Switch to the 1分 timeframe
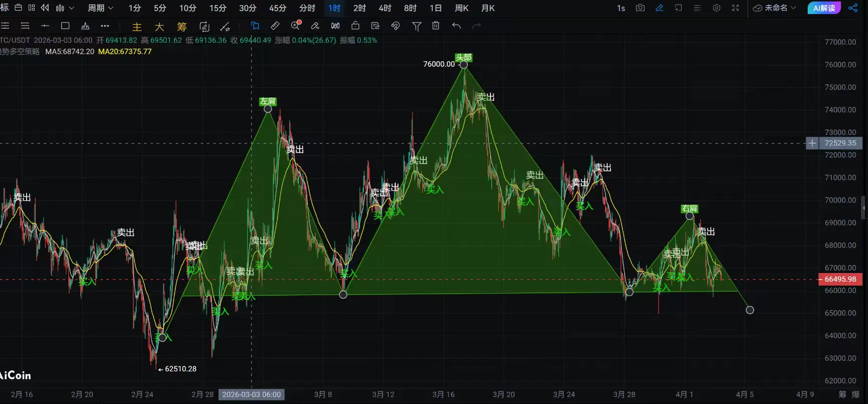Screen dimensions: 868x404 (x=135, y=8)
